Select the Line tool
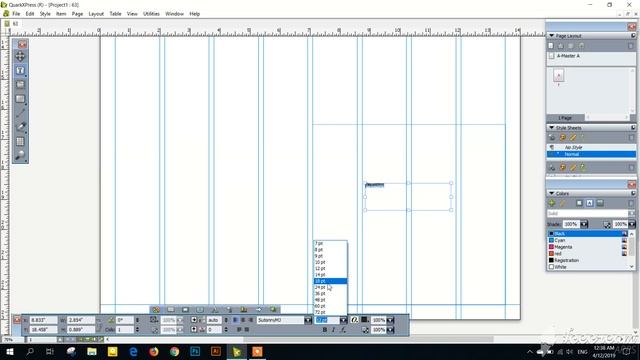Viewport: 640px width, 360px height. point(20,113)
